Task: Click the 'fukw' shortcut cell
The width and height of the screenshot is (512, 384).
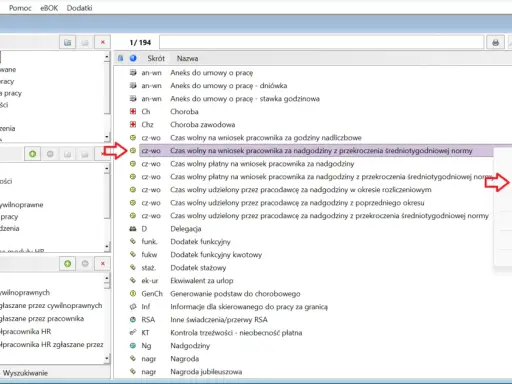Action: (x=149, y=255)
